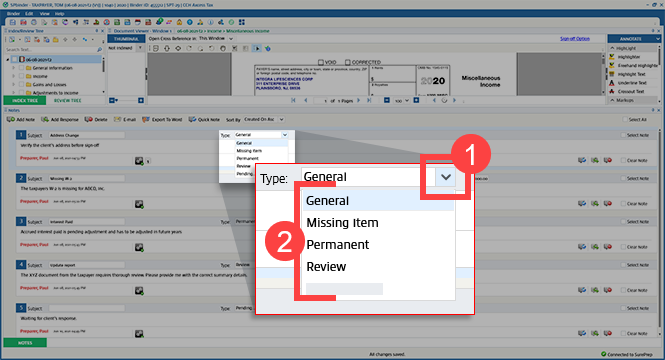Click the house icon in main toolbar

179,22
